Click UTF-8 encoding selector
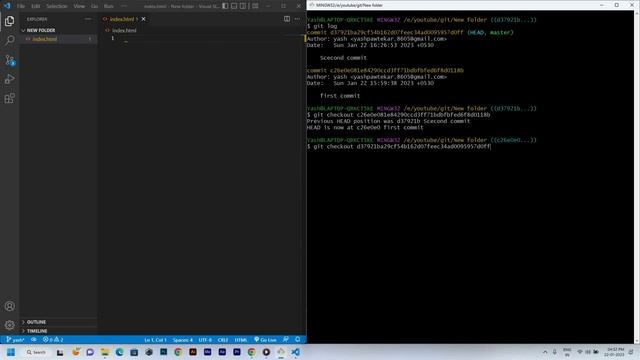 205,340
